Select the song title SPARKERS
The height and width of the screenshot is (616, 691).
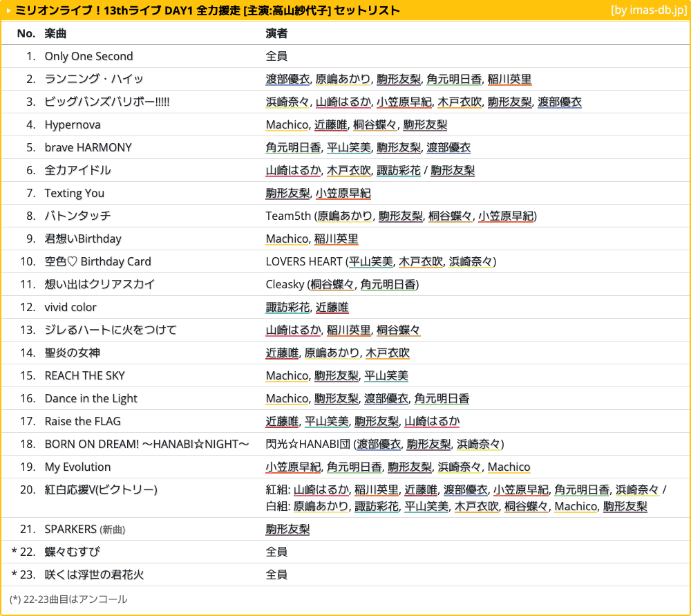[x=70, y=529]
